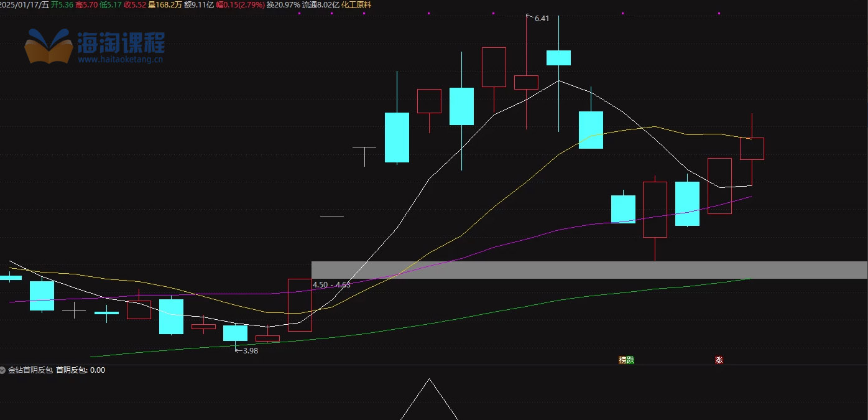Click the 首阴反包 triangle signal peak
868x420 pixels.
429,380
